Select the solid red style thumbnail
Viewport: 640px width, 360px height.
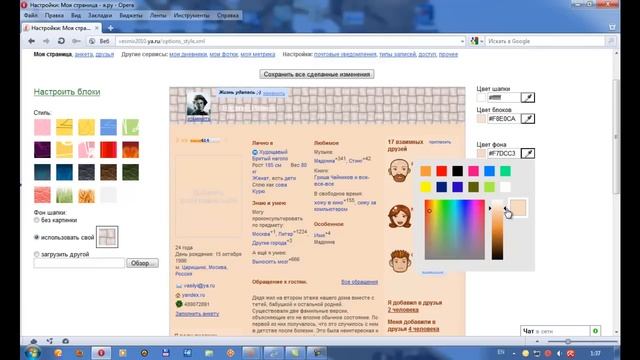109,150
